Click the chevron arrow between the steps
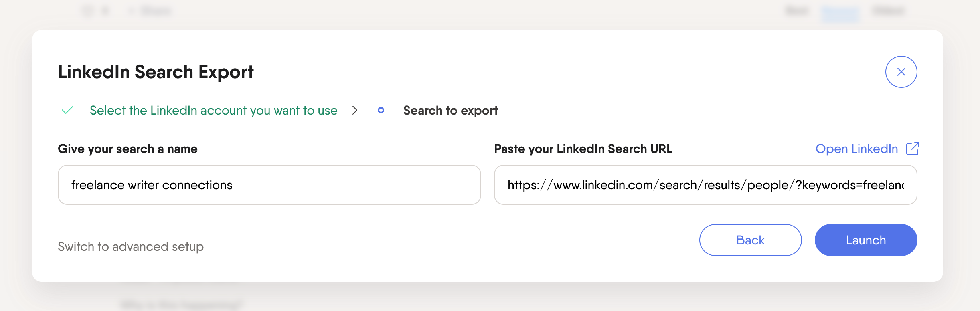Viewport: 980px width, 311px height. click(x=354, y=110)
